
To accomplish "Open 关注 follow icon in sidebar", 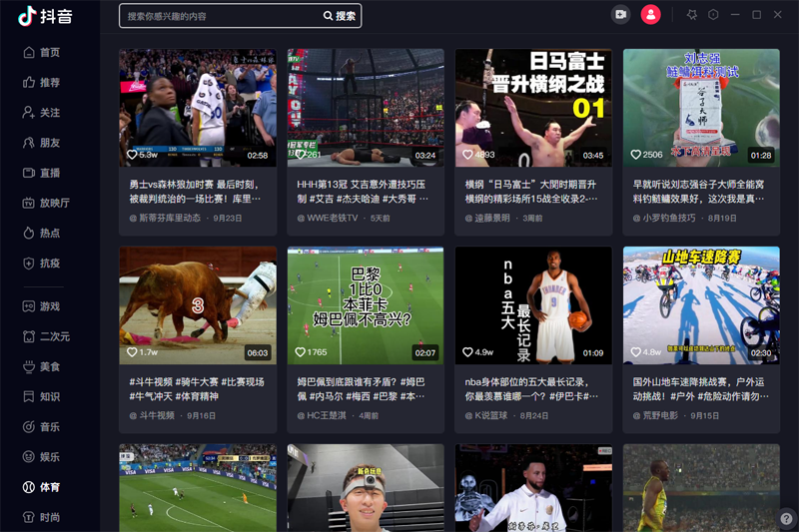I will [29, 112].
